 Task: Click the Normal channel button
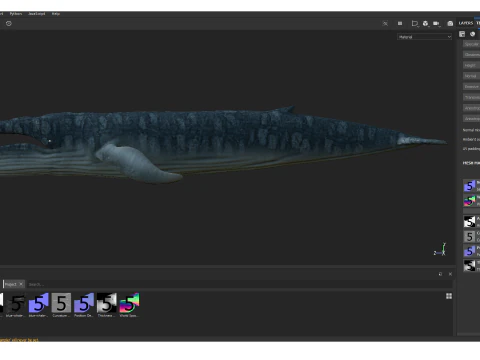click(471, 76)
